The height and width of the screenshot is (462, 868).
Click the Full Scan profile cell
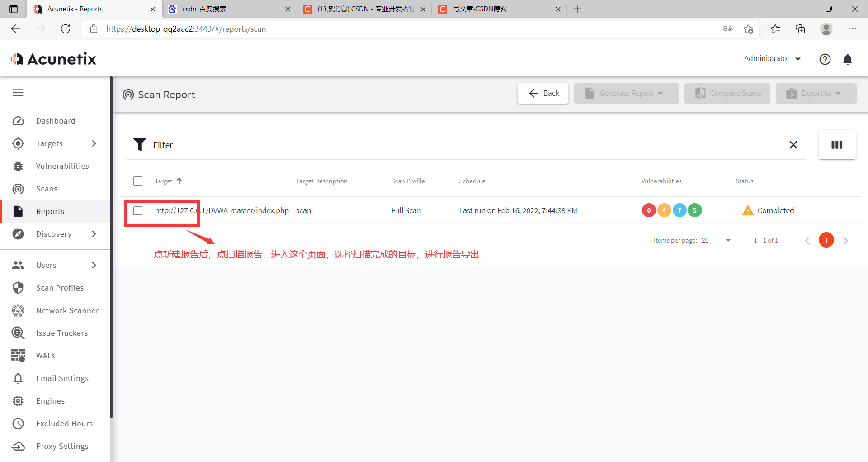(x=406, y=210)
